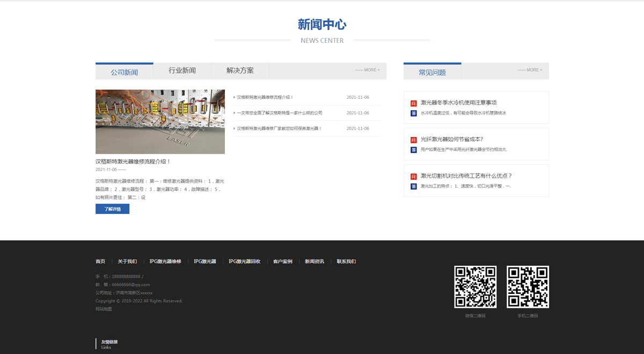Viewport: 644px width, 354px height.
Task: Open article 汉格斯特激光器维修厂家教您如何保养激光器
Action: [279, 128]
